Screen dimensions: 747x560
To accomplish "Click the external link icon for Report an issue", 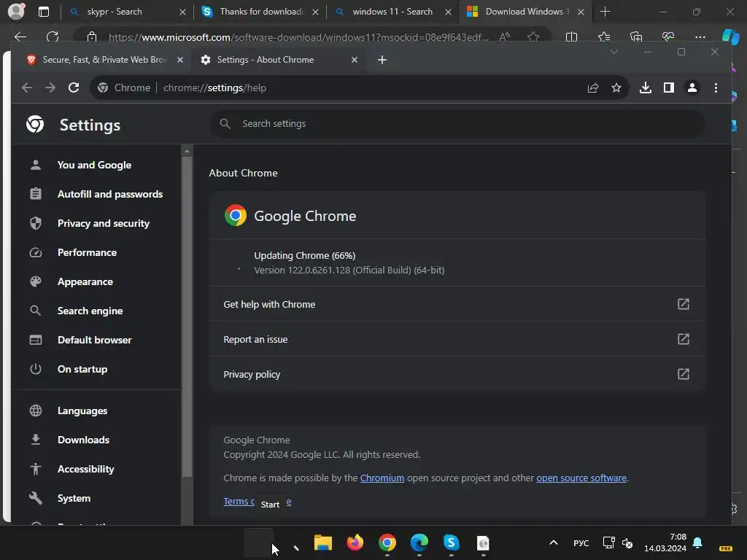I will pyautogui.click(x=683, y=339).
